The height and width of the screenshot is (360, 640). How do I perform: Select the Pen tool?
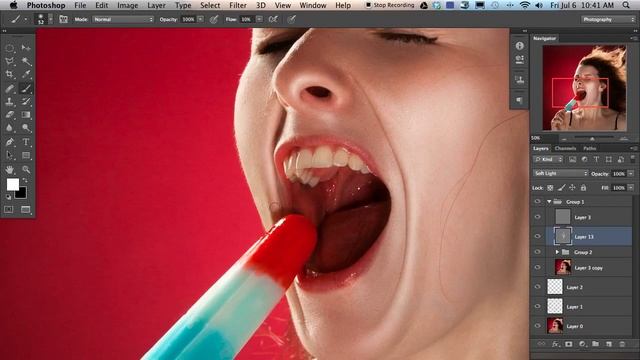click(9, 142)
